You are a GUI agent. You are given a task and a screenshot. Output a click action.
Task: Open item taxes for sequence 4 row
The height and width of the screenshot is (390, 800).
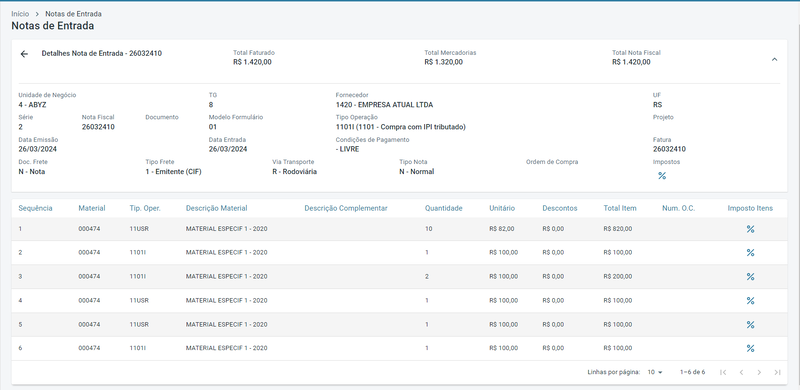click(x=750, y=301)
